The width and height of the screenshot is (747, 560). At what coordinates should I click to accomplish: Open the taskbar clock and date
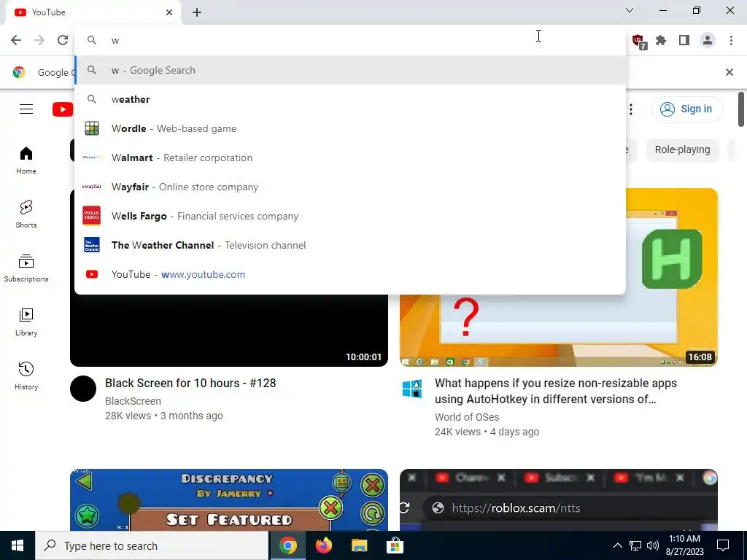[x=684, y=545]
